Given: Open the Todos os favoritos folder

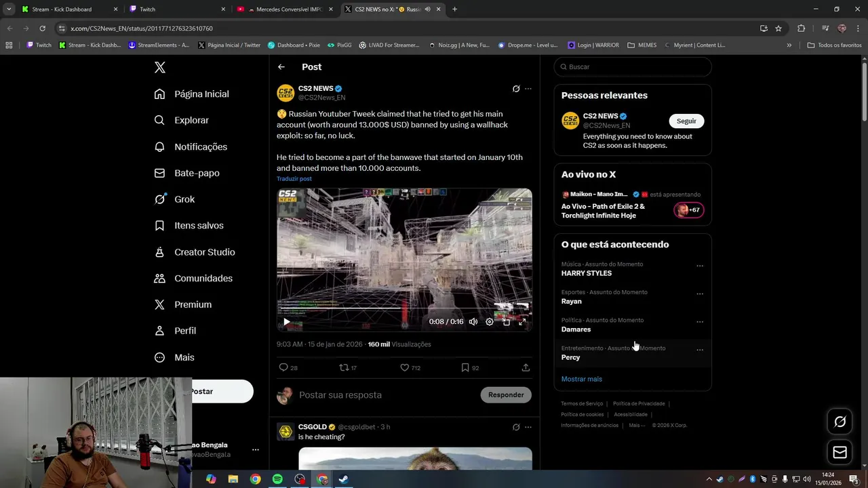Looking at the screenshot, I should 834,45.
